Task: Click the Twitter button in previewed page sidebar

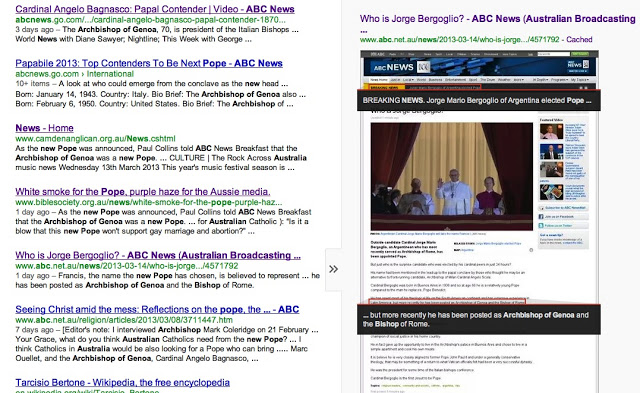Action: tap(563, 225)
